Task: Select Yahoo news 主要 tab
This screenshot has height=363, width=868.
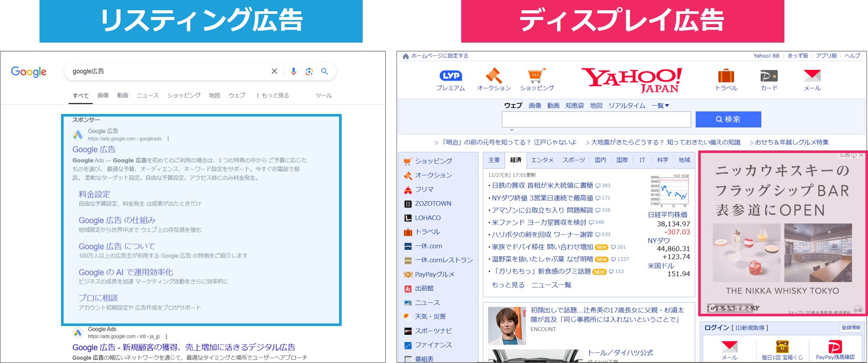Action: pos(494,160)
